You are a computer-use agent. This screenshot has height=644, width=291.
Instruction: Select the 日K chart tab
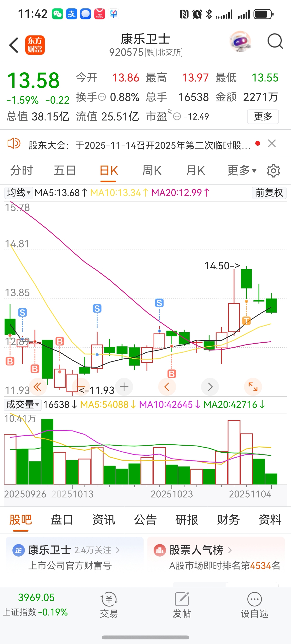pos(109,171)
